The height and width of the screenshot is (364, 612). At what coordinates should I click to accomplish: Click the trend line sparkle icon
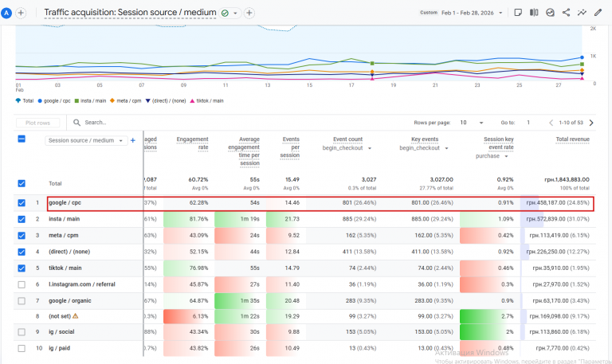582,13
